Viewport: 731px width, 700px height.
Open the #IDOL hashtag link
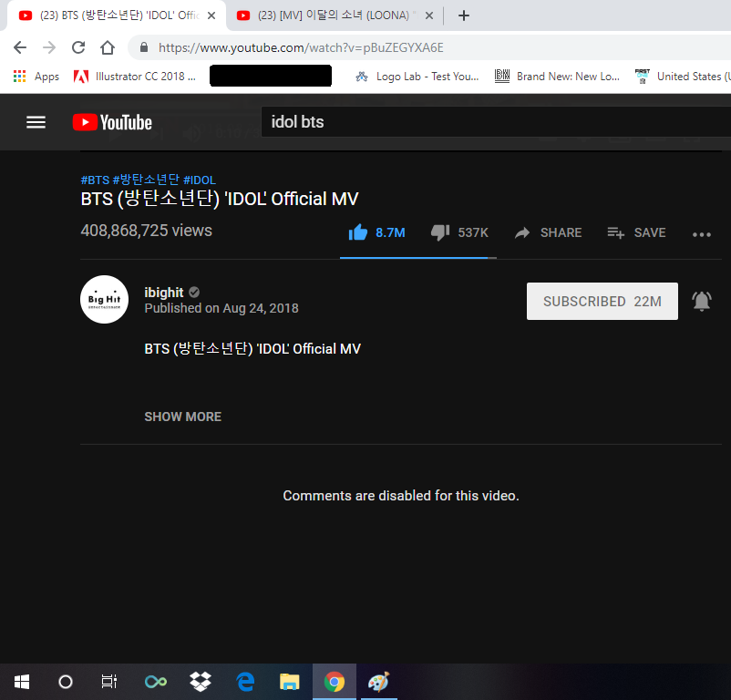pyautogui.click(x=200, y=180)
